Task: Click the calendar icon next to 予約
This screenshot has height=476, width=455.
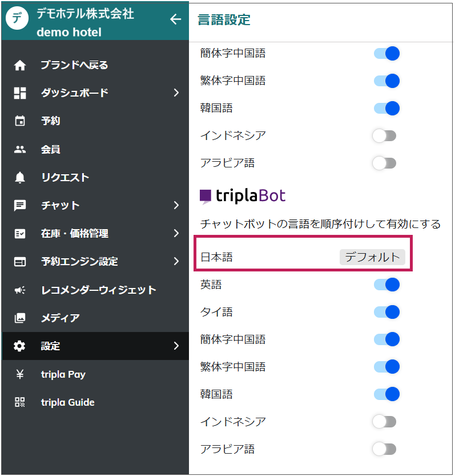Action: (x=20, y=121)
